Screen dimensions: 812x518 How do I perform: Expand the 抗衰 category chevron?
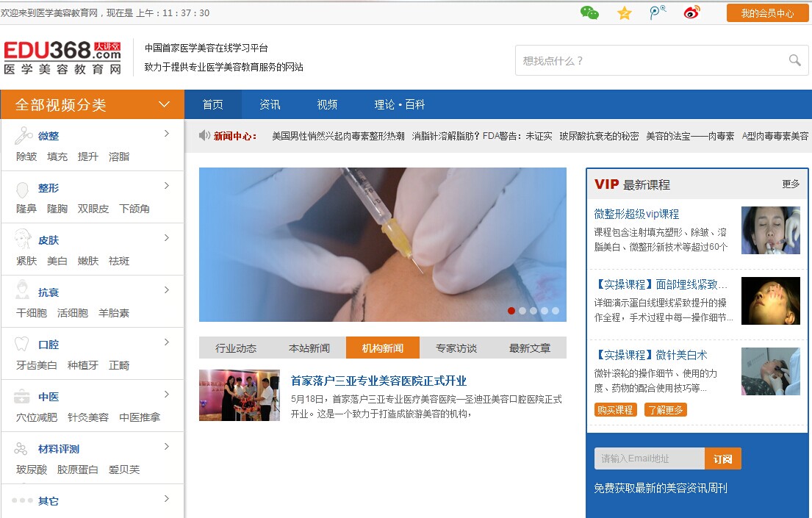(167, 290)
